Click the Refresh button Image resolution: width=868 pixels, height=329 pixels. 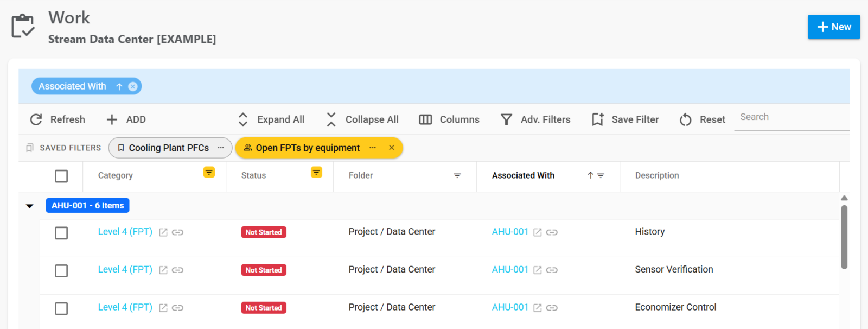pyautogui.click(x=58, y=119)
